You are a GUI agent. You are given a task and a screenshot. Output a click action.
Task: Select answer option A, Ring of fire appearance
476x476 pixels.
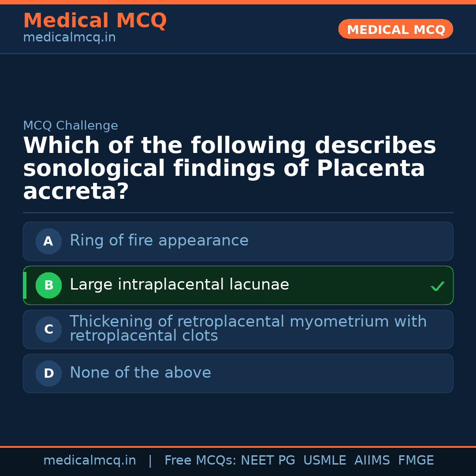[238, 241]
